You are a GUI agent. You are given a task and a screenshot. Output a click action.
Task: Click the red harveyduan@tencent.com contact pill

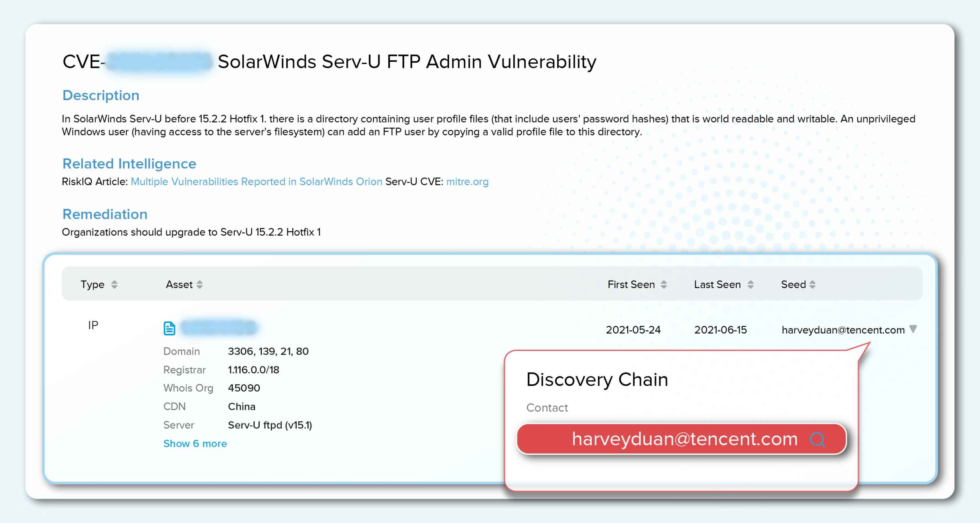[x=681, y=439]
